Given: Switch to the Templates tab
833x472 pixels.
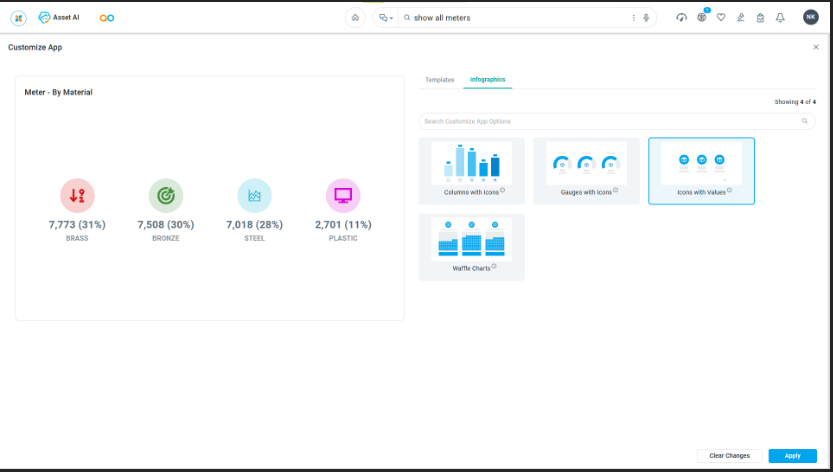Looking at the screenshot, I should coord(439,79).
